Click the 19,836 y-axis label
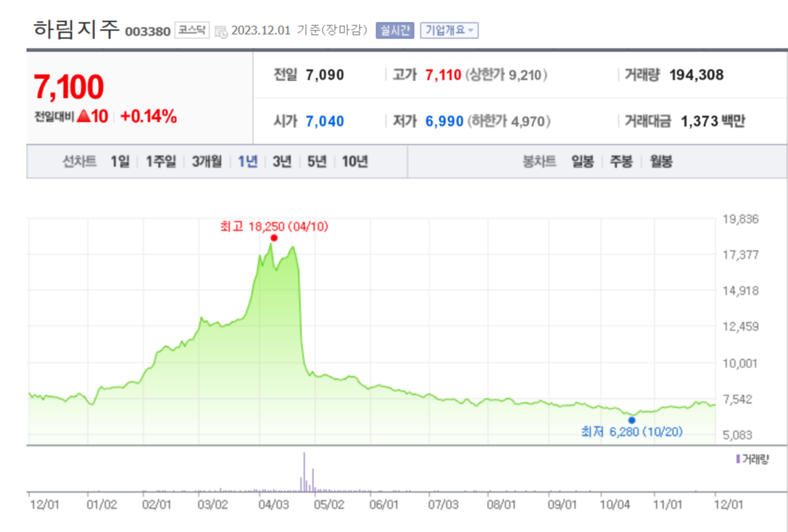788x532 pixels. point(740,219)
